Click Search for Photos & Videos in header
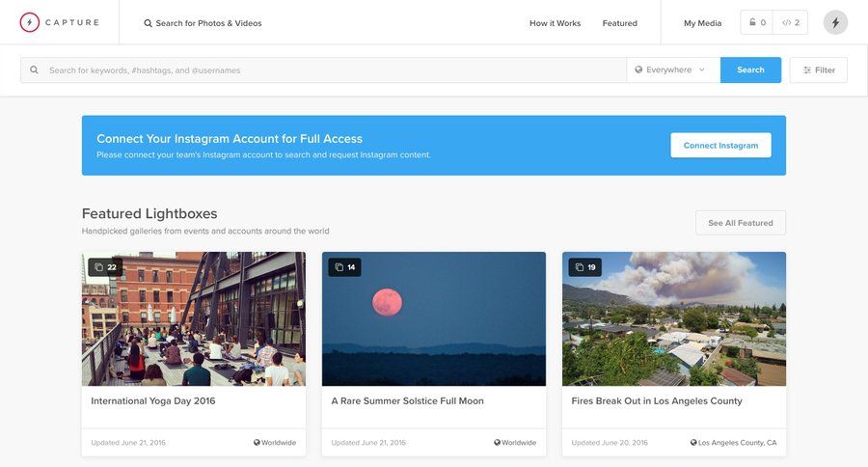 203,23
